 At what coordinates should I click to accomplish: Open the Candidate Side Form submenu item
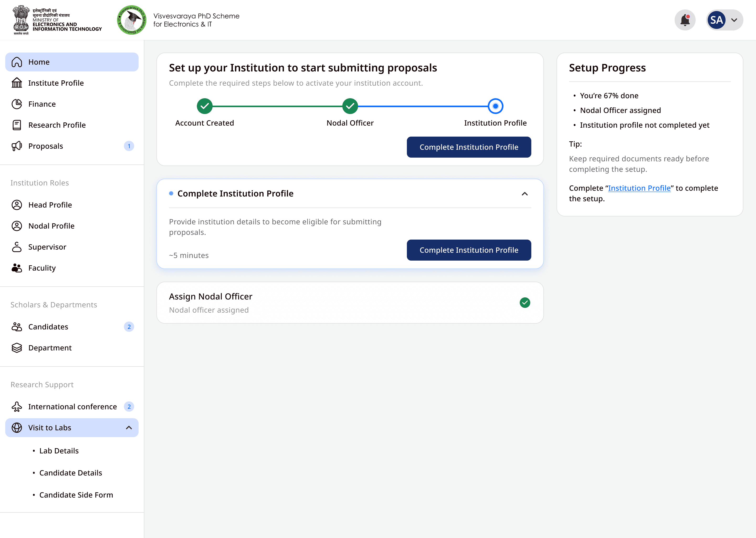tap(76, 495)
